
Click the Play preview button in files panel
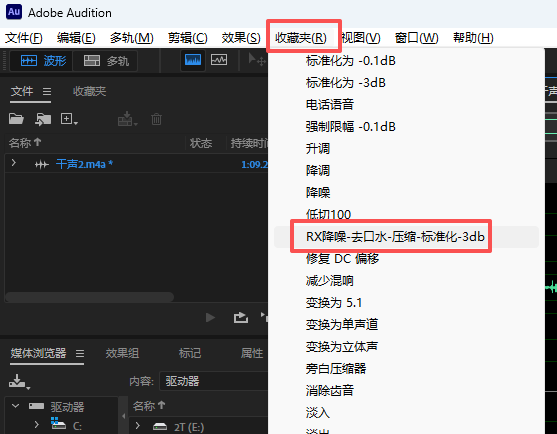210,317
